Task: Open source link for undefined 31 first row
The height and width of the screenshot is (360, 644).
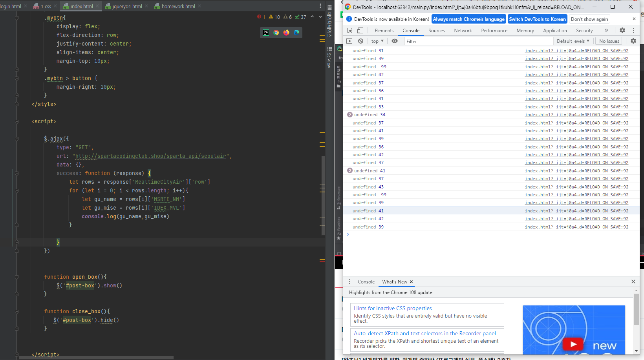Action: (576, 51)
